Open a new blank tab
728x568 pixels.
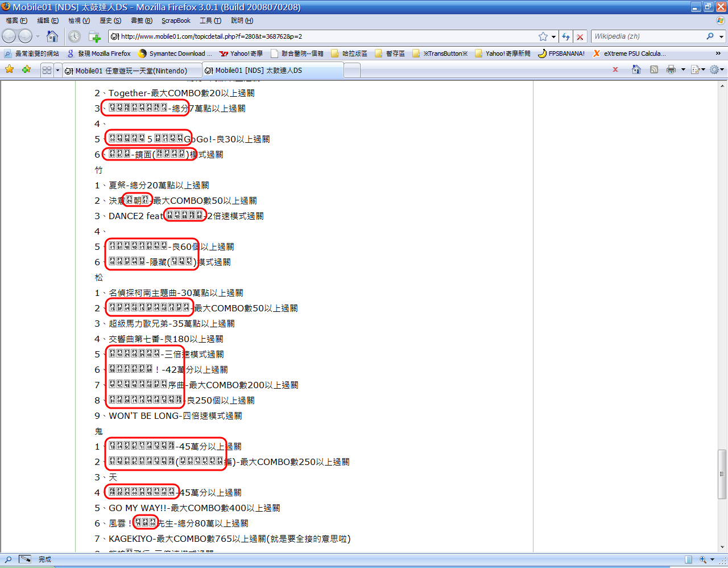click(352, 71)
